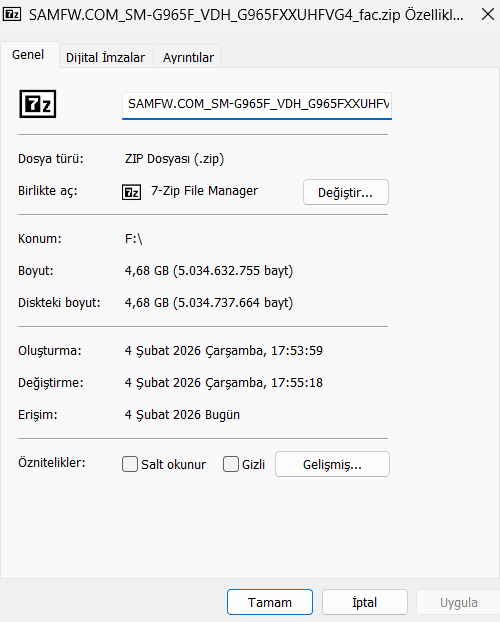The image size is (500, 622).
Task: Switch to the Genel tab
Action: tap(28, 55)
